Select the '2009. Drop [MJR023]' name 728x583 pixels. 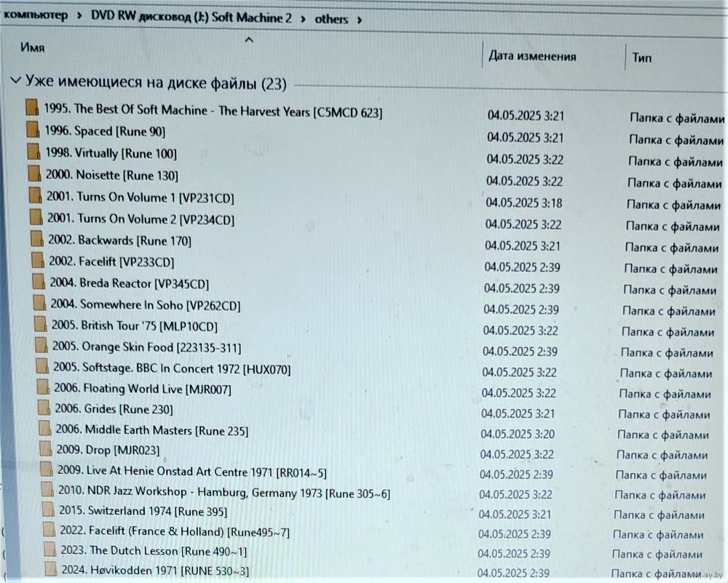tap(108, 450)
